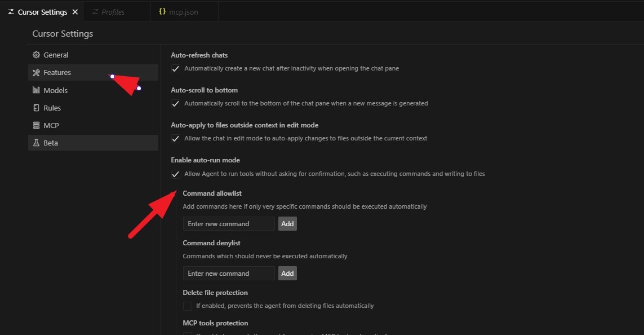Click the Delete file protection heading
Viewport: 644px width, 335px height.
(x=215, y=293)
